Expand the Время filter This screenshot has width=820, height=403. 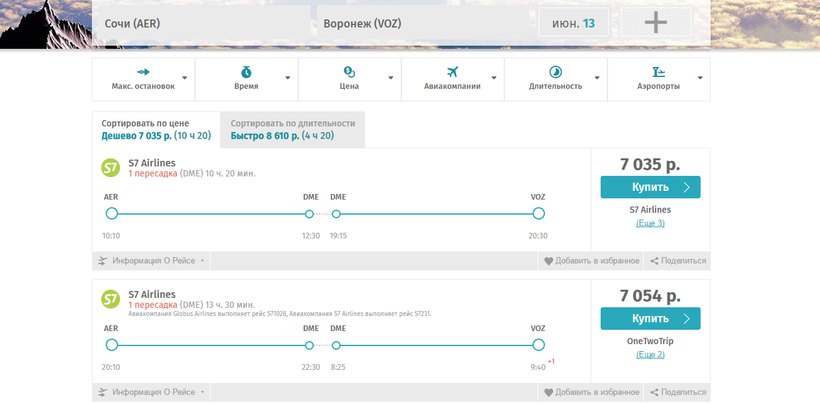246,79
